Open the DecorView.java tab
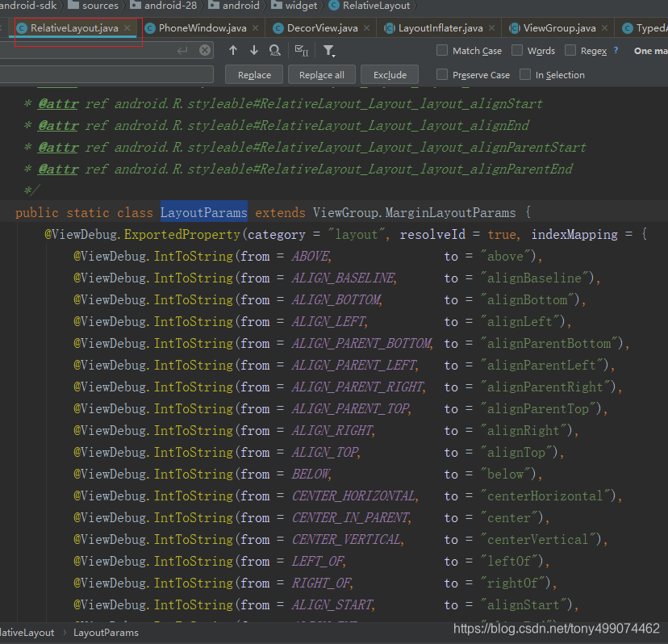Image resolution: width=668 pixels, height=644 pixels. click(x=322, y=28)
